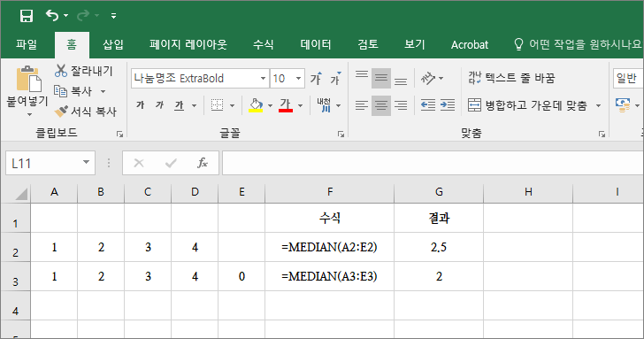The height and width of the screenshot is (339, 644).
Task: Open the merge options dropdown arrow
Action: point(598,106)
